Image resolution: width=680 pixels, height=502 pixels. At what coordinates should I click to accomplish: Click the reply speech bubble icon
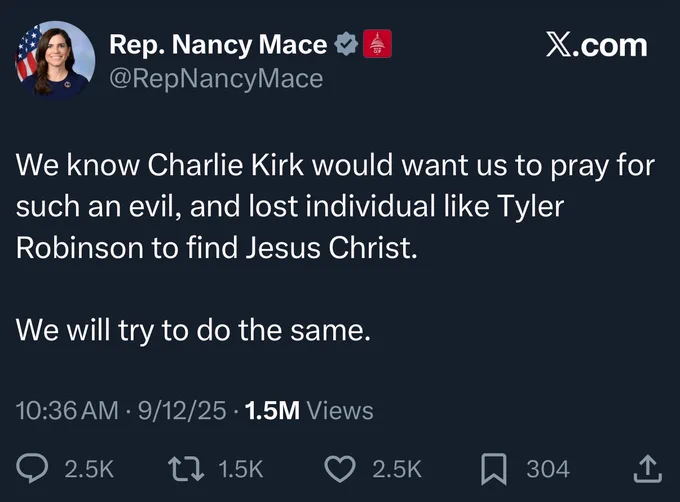32,468
